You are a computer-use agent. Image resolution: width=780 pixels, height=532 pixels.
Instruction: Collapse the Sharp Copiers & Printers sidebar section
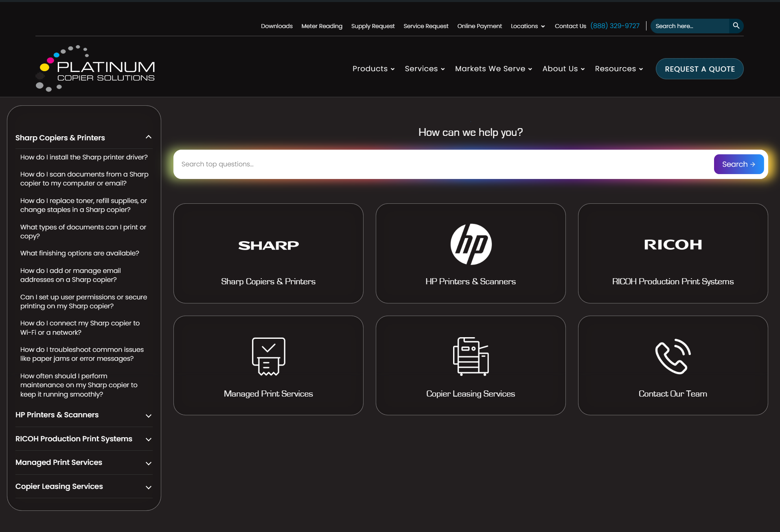pos(149,137)
